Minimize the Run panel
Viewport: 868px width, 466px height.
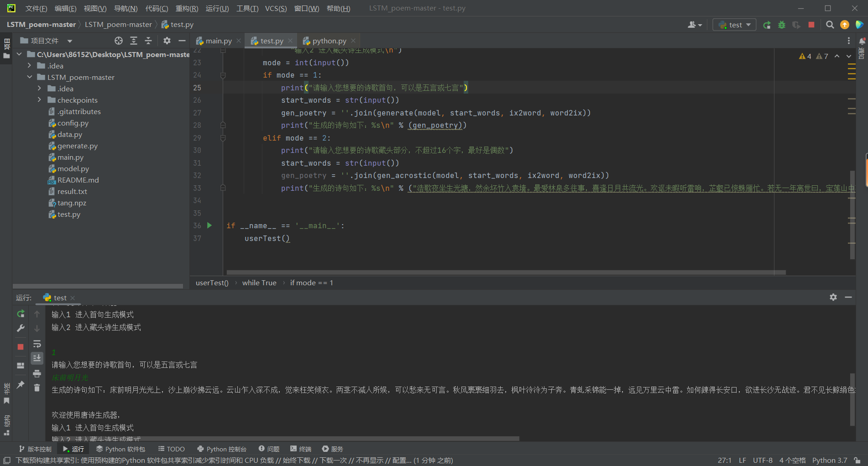[848, 297]
